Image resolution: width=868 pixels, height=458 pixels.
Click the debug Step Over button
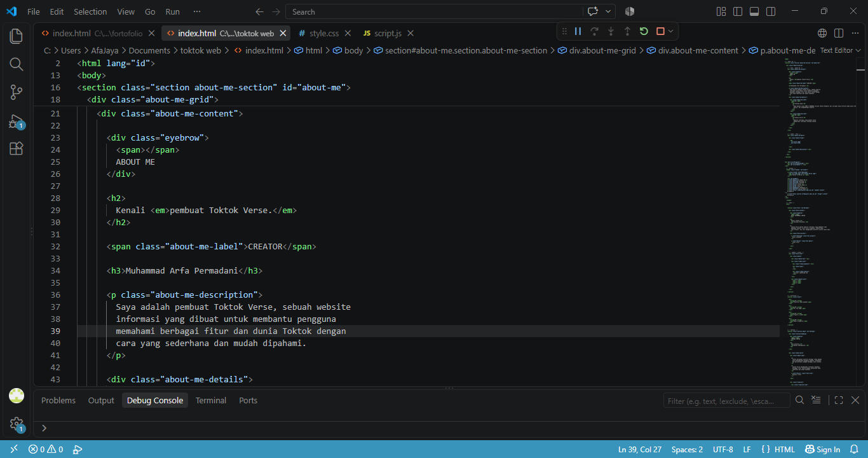point(595,31)
